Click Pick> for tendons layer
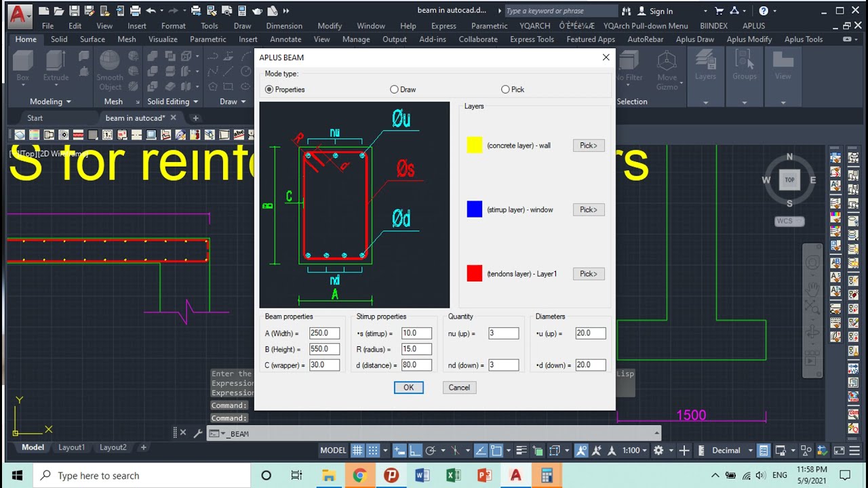Image resolution: width=868 pixels, height=488 pixels. pyautogui.click(x=589, y=274)
